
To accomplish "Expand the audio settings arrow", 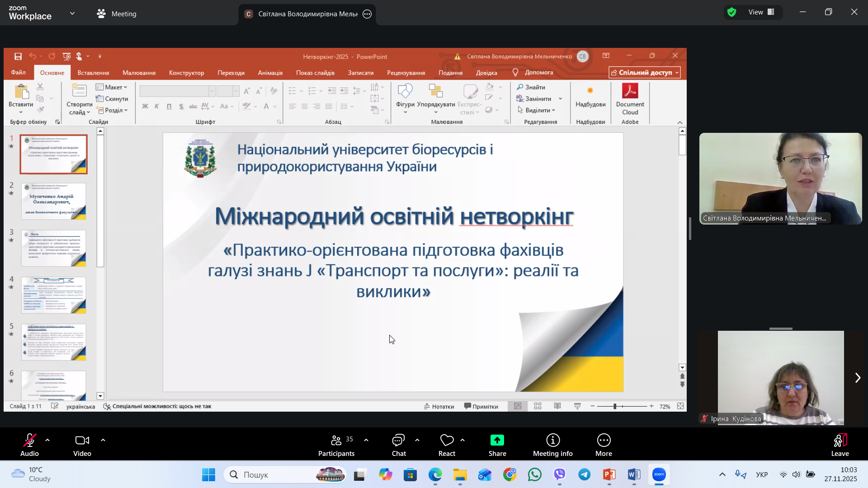I will pos(47,440).
